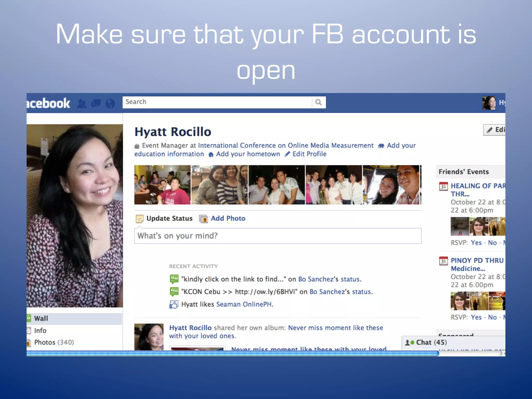Click the Hyatt Rocillo profile name heading
The width and height of the screenshot is (532, 399).
(173, 132)
